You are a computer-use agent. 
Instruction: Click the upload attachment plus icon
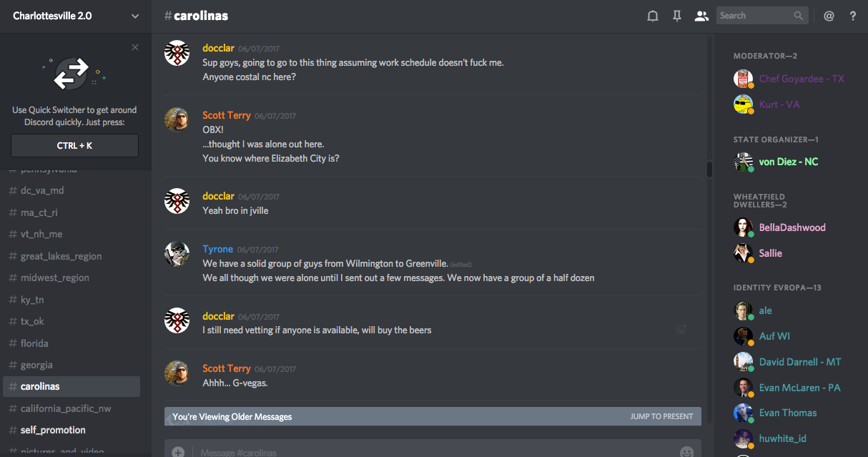pos(178,452)
